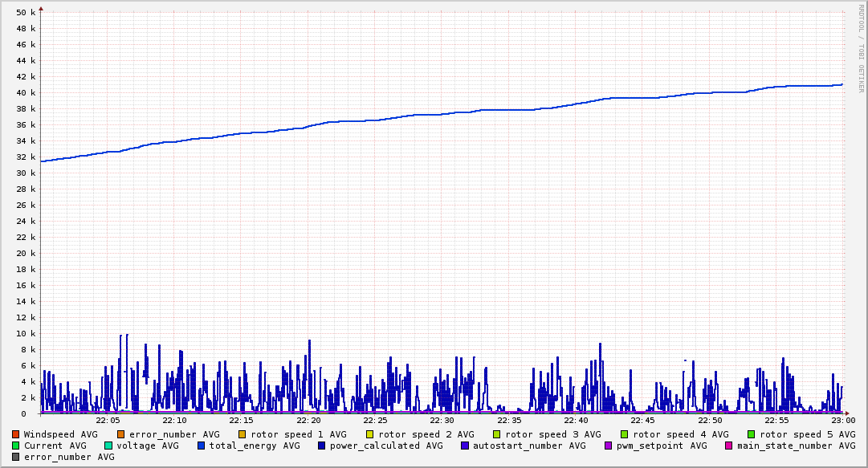868x468 pixels.
Task: Click the rotor speed 1 AVG color square
Action: pyautogui.click(x=243, y=434)
